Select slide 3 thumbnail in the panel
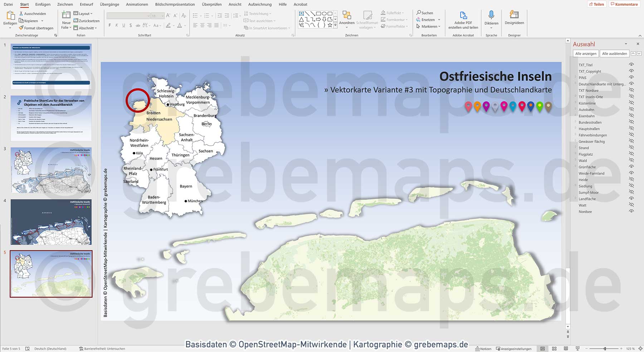This screenshot has height=352, width=644. [50, 170]
